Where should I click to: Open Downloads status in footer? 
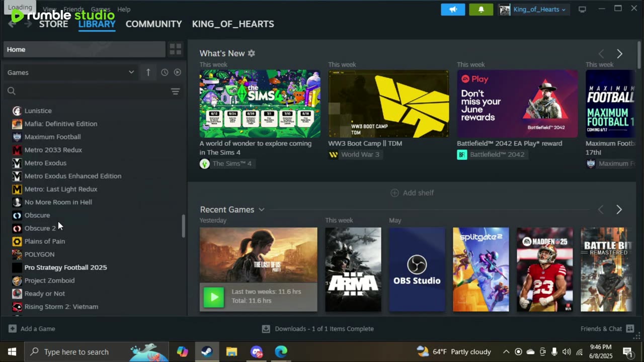(318, 329)
